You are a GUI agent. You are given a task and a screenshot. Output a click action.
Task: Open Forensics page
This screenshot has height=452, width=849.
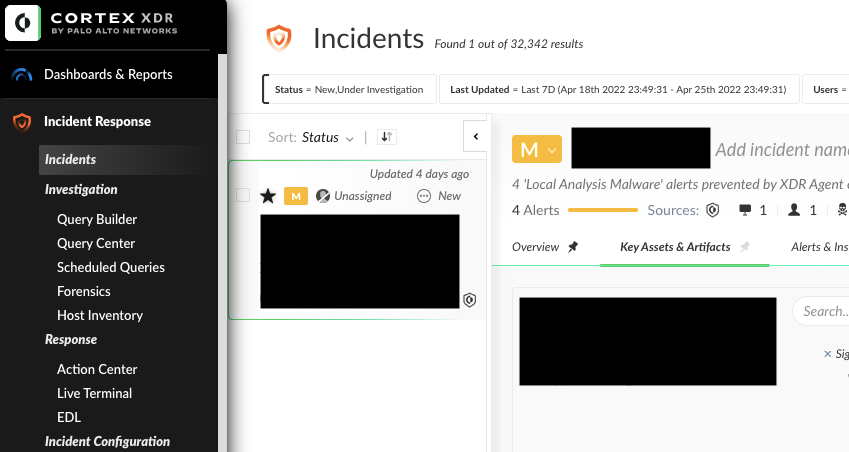(83, 291)
